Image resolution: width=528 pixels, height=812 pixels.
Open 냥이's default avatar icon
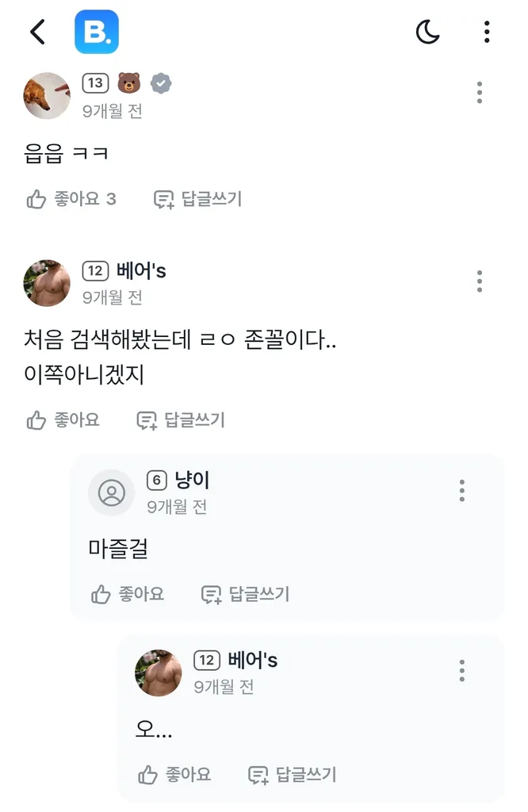pyautogui.click(x=111, y=492)
